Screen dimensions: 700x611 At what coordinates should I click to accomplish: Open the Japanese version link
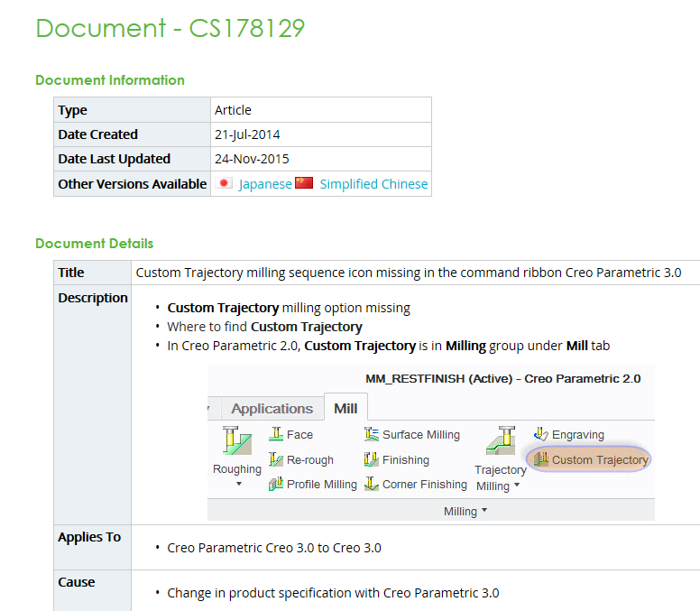point(265,184)
